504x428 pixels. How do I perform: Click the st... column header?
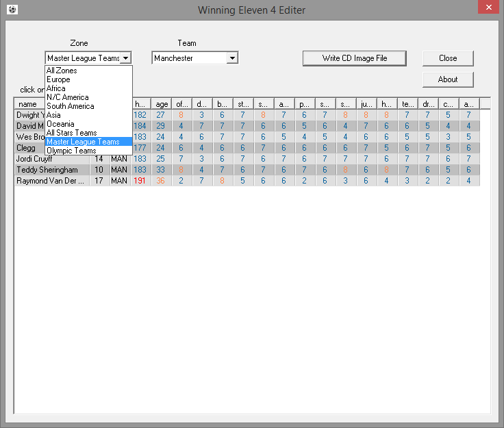[243, 104]
